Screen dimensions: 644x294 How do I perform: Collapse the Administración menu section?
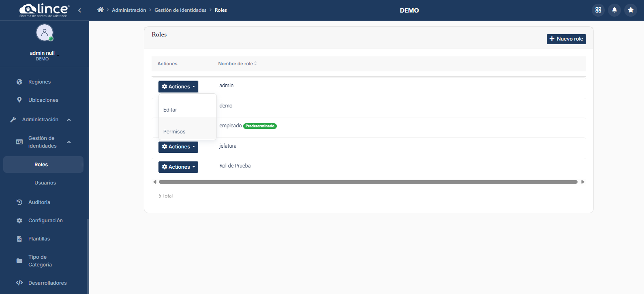[x=69, y=120]
